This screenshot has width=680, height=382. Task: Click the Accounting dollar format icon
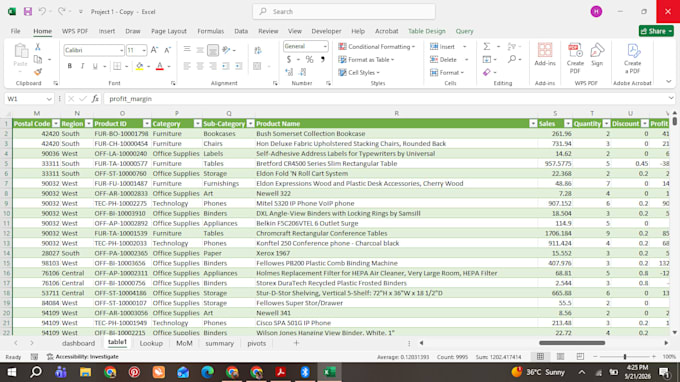point(289,59)
